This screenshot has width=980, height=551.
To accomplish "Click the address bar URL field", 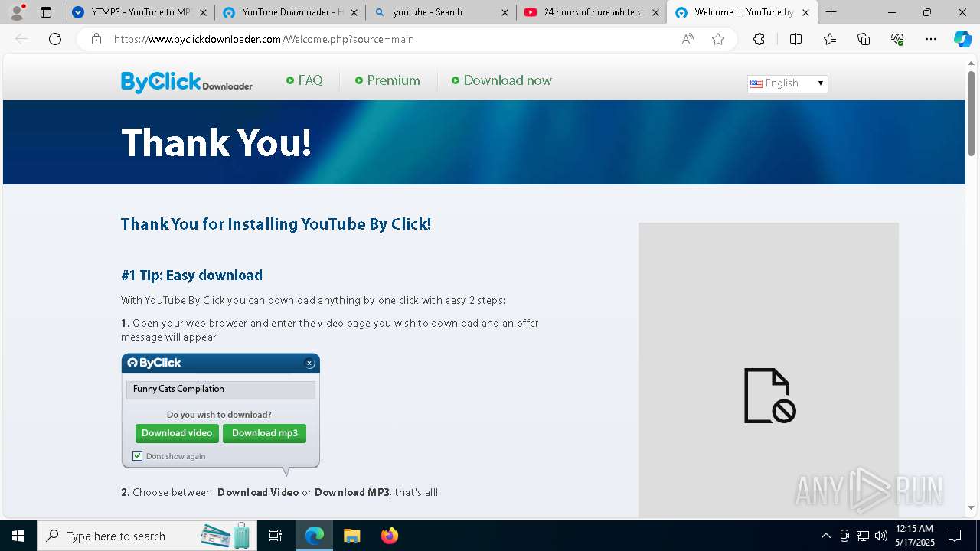I will click(390, 39).
